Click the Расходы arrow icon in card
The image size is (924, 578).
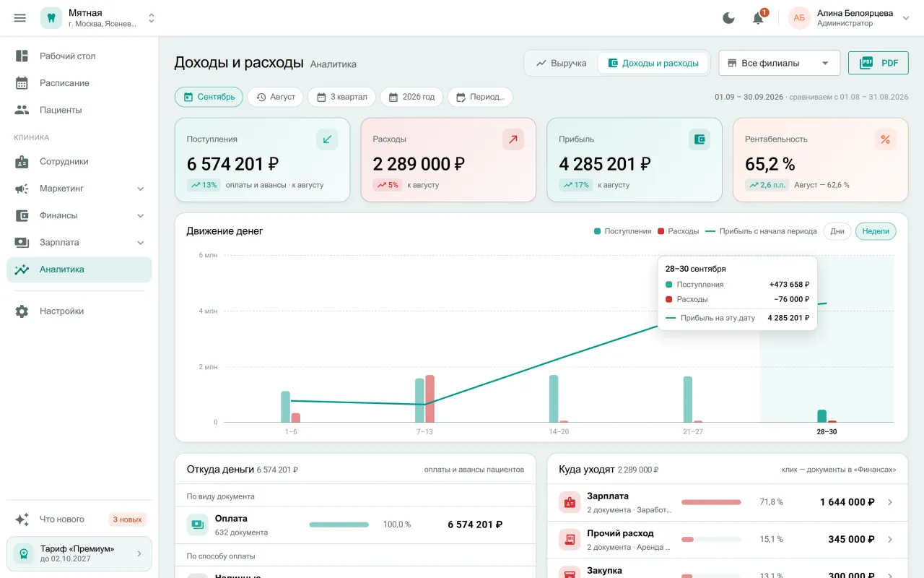513,139
